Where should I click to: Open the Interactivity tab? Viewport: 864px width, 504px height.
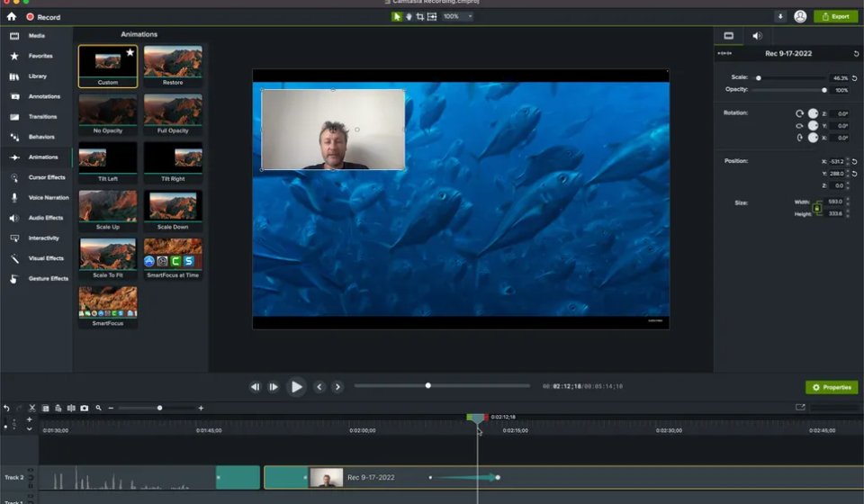(x=36, y=238)
